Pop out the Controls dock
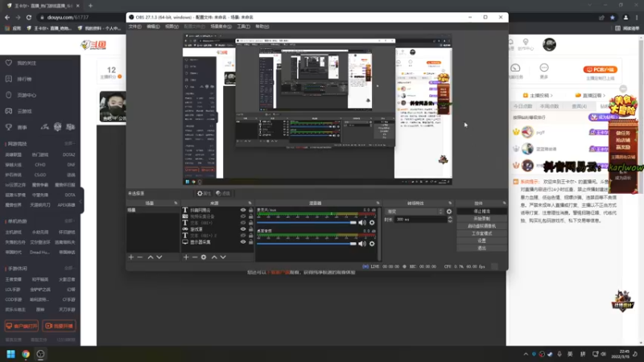 [505, 203]
